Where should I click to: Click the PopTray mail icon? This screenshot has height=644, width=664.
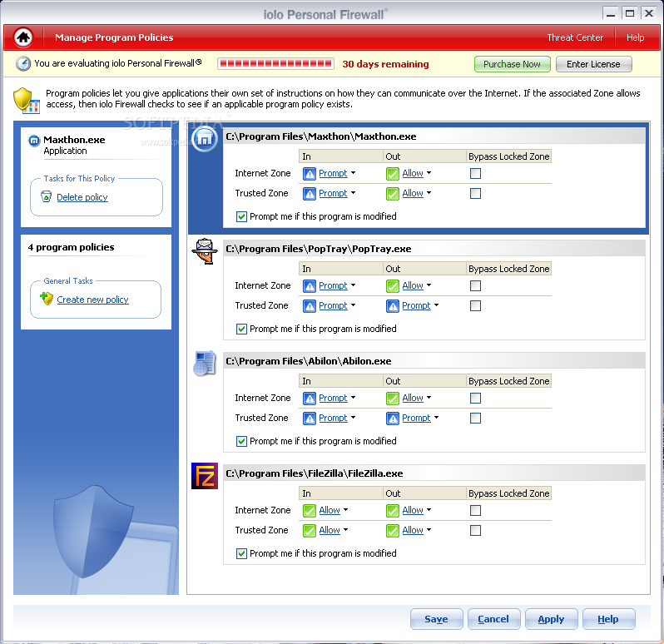tap(205, 251)
